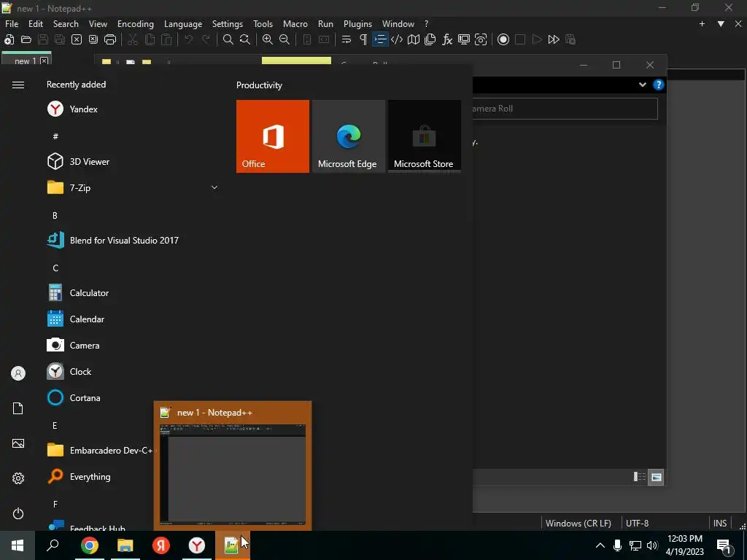The image size is (747, 560).
Task: Click the Office tile
Action: 273,136
